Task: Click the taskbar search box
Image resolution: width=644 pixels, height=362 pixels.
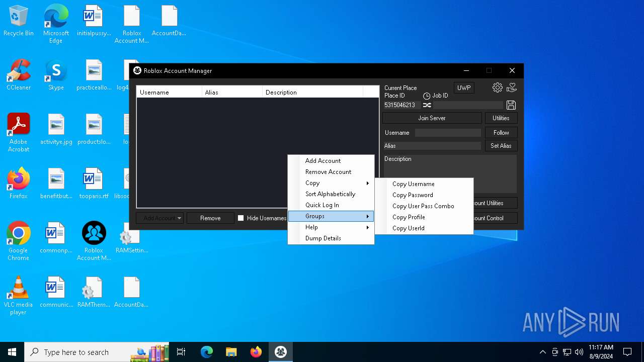Action: 98,352
